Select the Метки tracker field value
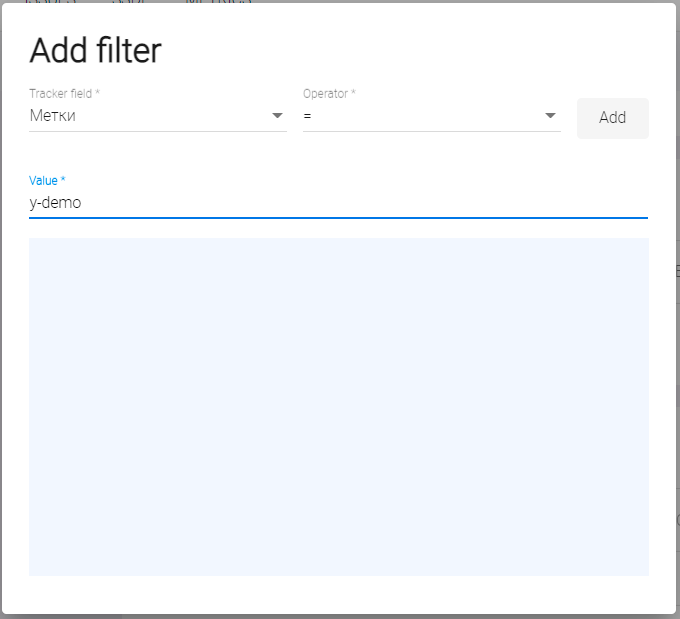Viewport: 680px width, 619px height. coord(53,116)
